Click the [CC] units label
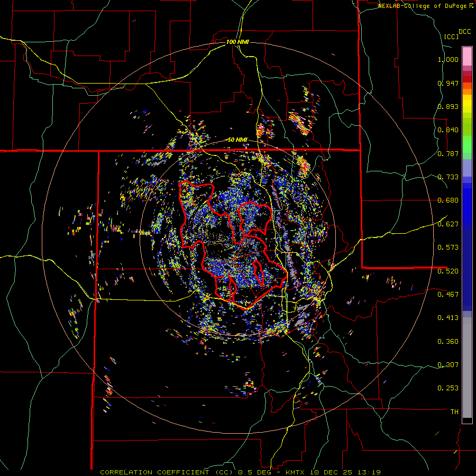The height and width of the screenshot is (476, 476). [451, 36]
